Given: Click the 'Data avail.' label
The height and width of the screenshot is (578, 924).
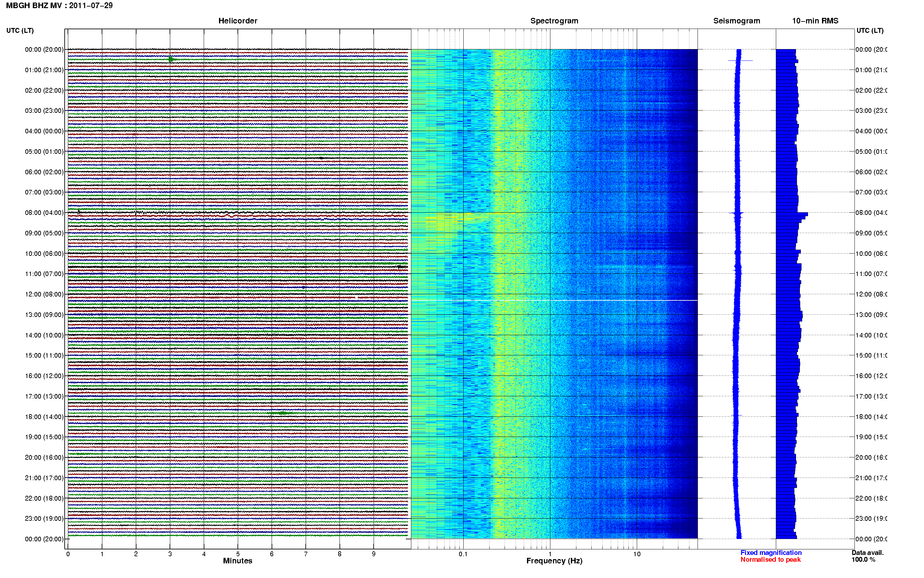Looking at the screenshot, I should point(867,553).
